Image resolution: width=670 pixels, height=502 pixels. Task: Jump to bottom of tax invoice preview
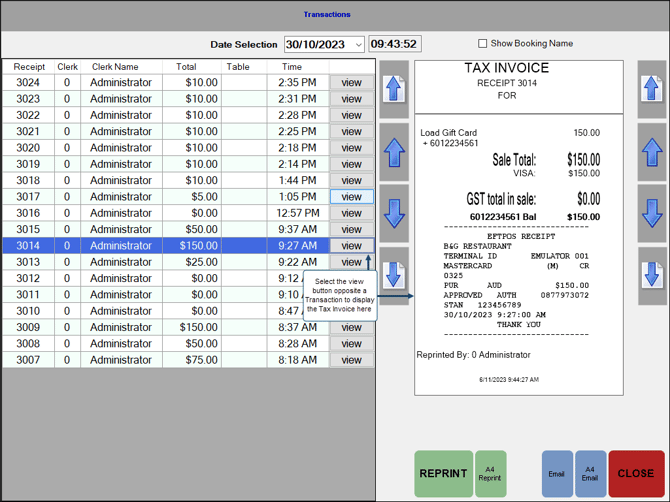(652, 275)
